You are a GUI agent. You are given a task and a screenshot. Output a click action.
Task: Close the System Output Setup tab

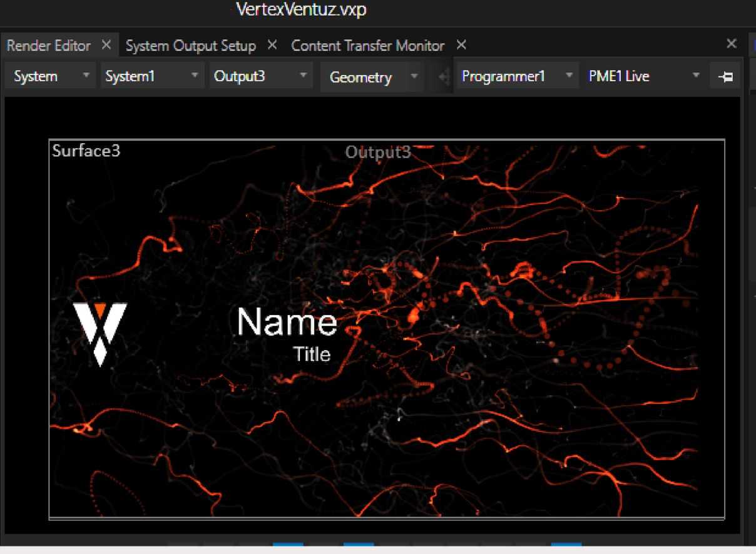(272, 45)
